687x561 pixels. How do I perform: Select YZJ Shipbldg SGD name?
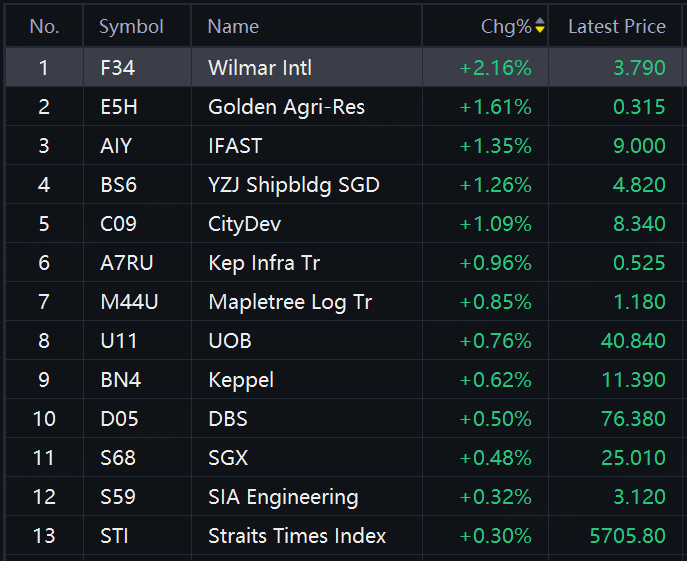point(294,185)
